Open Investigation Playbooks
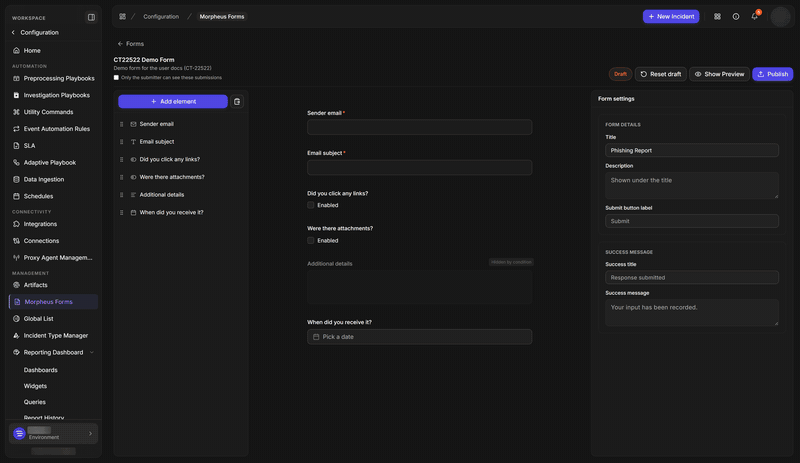The width and height of the screenshot is (800, 463). (x=56, y=95)
